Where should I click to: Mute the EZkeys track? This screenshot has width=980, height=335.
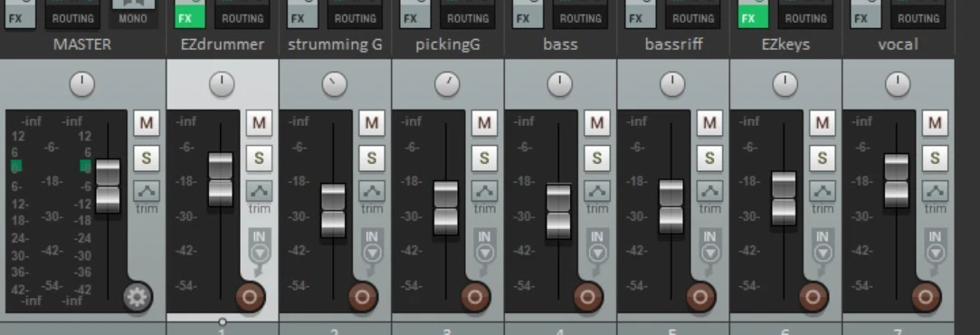point(823,123)
